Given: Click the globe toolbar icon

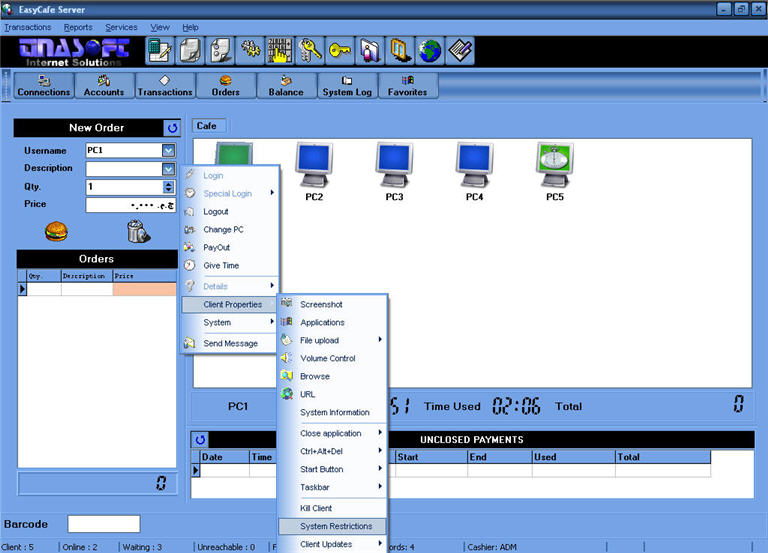Looking at the screenshot, I should coord(430,50).
